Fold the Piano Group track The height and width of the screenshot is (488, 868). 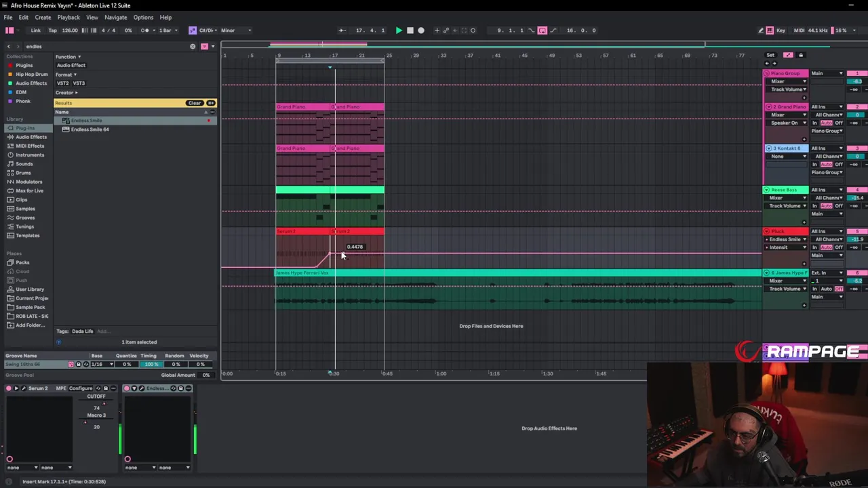[767, 73]
